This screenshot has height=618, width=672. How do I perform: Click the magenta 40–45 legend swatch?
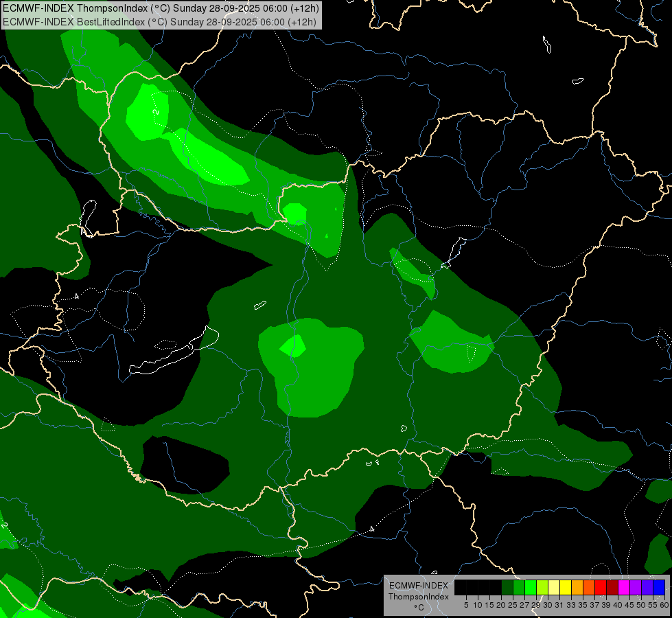tap(624, 587)
